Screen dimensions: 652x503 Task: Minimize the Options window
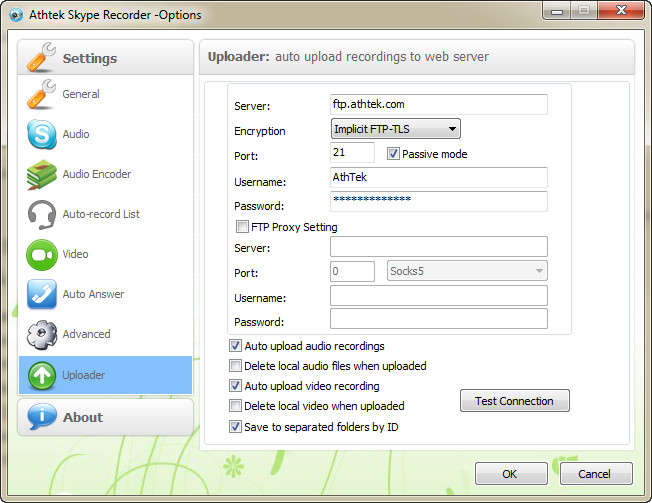557,10
